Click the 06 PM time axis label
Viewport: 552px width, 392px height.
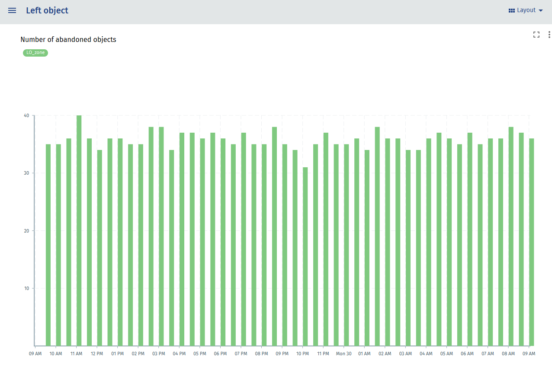tap(220, 354)
